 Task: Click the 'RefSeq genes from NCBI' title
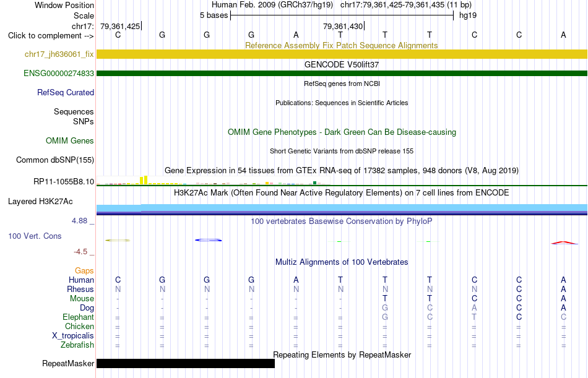tap(342, 84)
